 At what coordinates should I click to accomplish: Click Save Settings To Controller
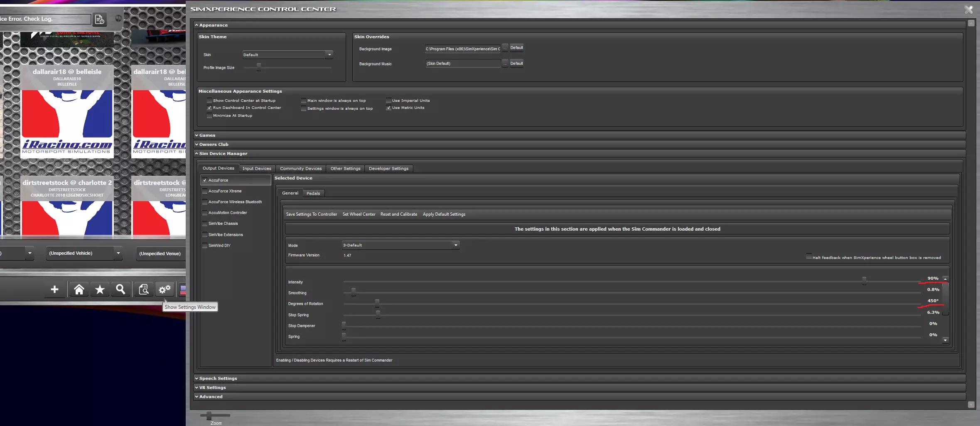coord(311,214)
